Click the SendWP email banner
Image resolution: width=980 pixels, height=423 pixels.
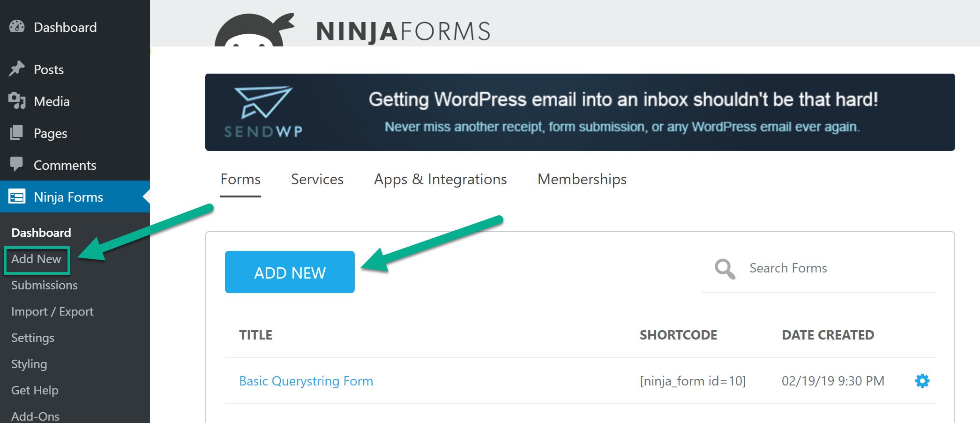580,113
